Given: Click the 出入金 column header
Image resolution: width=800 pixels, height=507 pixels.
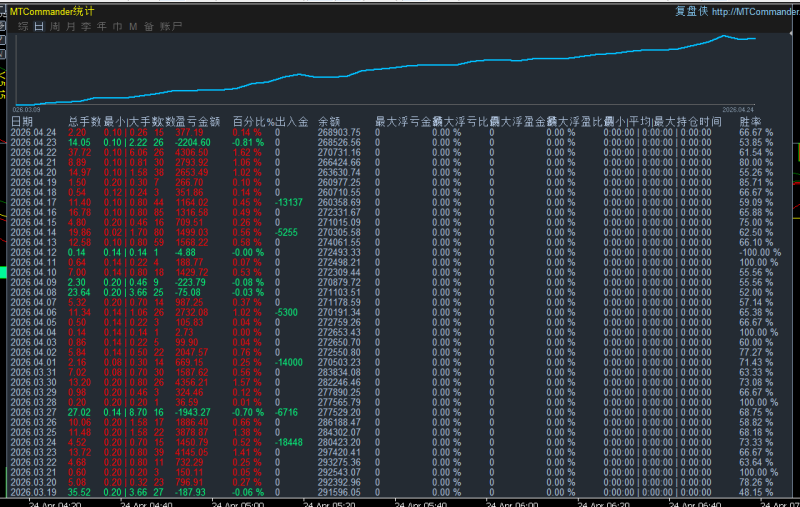Looking at the screenshot, I should pos(292,121).
